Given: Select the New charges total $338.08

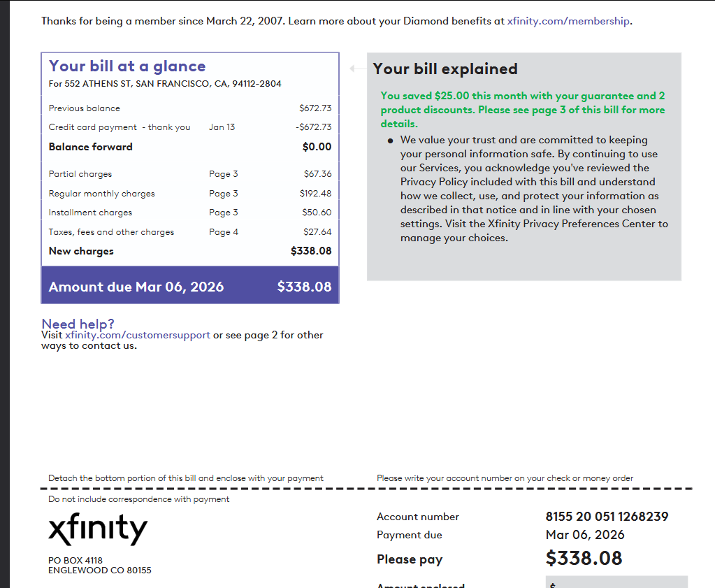Looking at the screenshot, I should tap(311, 251).
